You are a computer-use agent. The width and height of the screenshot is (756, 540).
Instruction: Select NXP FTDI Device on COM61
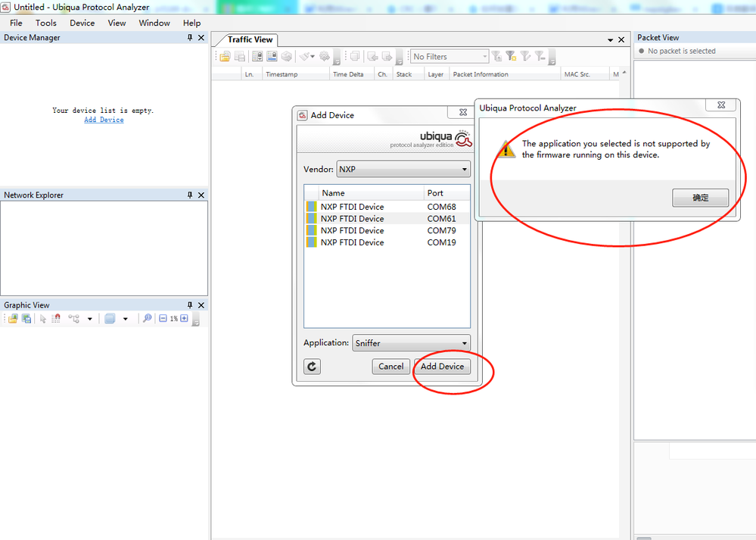click(x=387, y=219)
